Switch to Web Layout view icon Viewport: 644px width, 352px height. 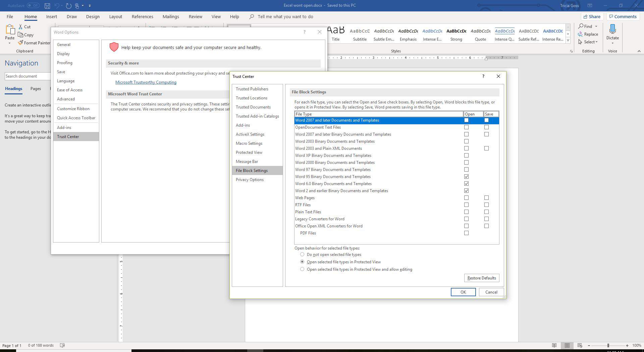click(x=580, y=345)
